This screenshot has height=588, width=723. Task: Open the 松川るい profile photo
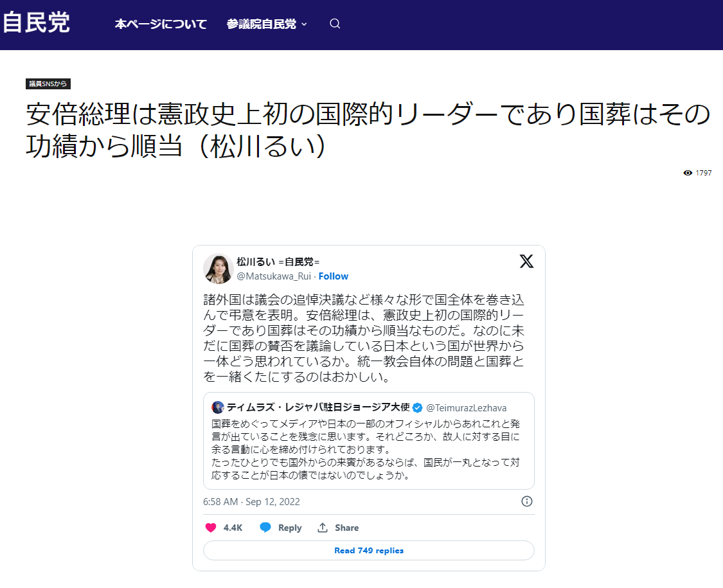(218, 269)
